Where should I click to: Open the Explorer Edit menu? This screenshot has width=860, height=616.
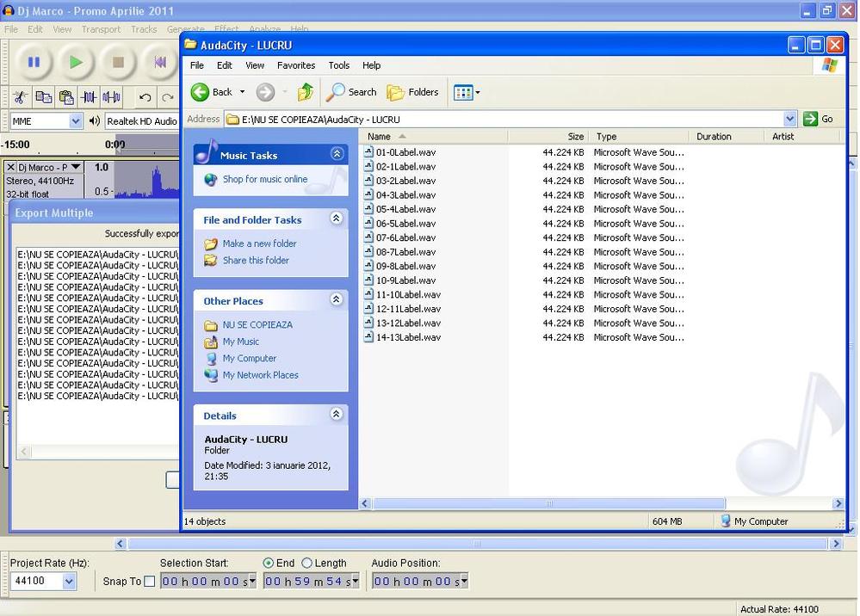point(225,65)
